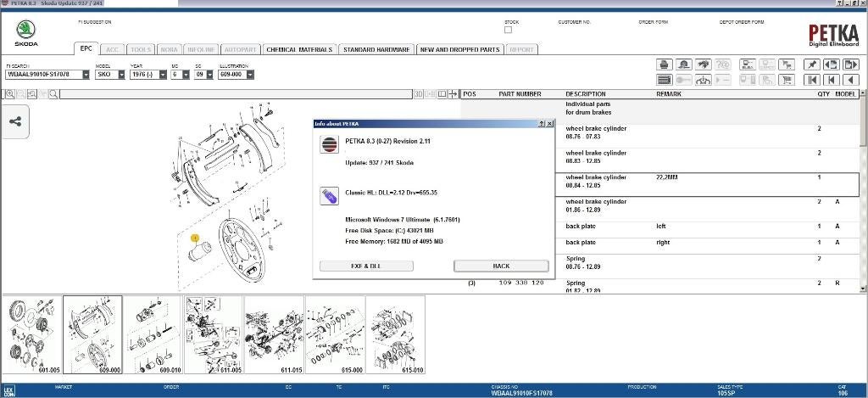Open the lower shopping cart icon

[787, 80]
